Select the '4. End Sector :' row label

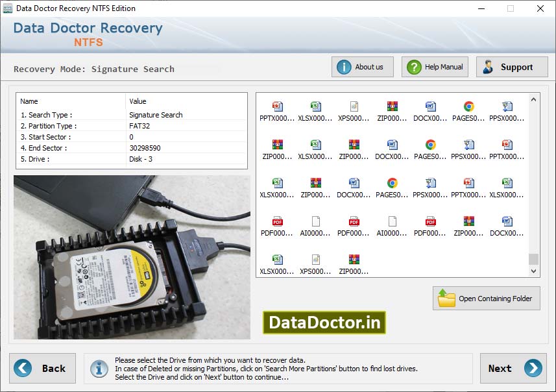[43, 148]
